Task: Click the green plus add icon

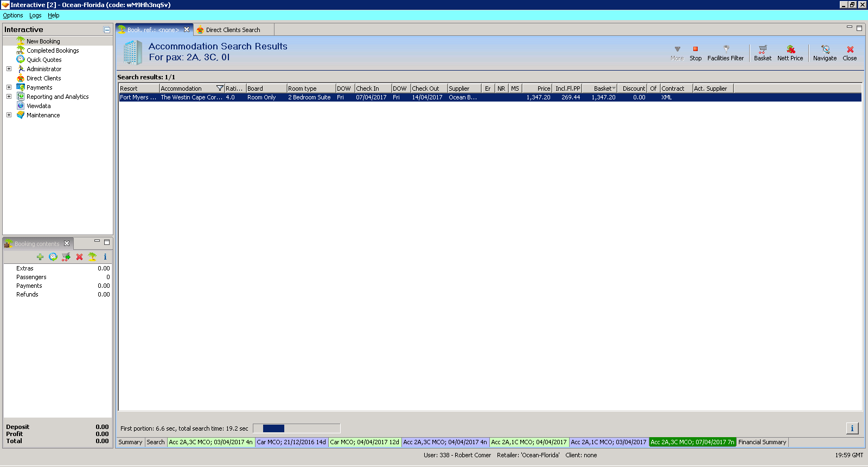Action: pos(40,257)
